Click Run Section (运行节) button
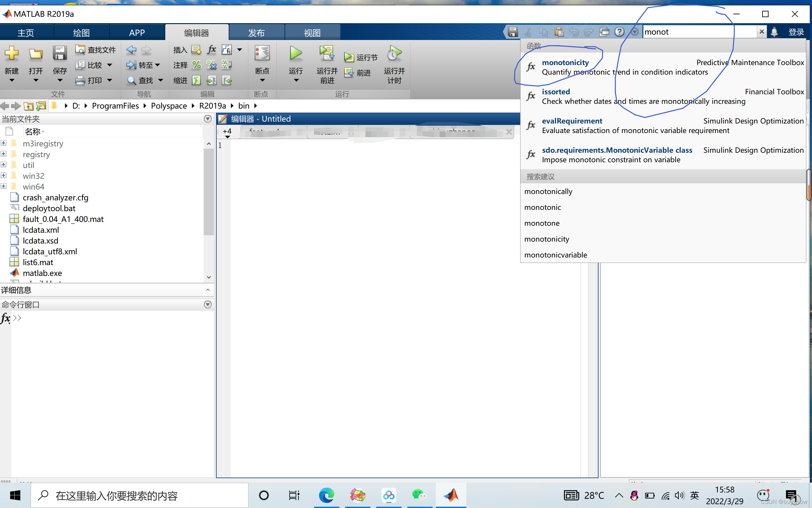The height and width of the screenshot is (508, 812). coord(361,57)
